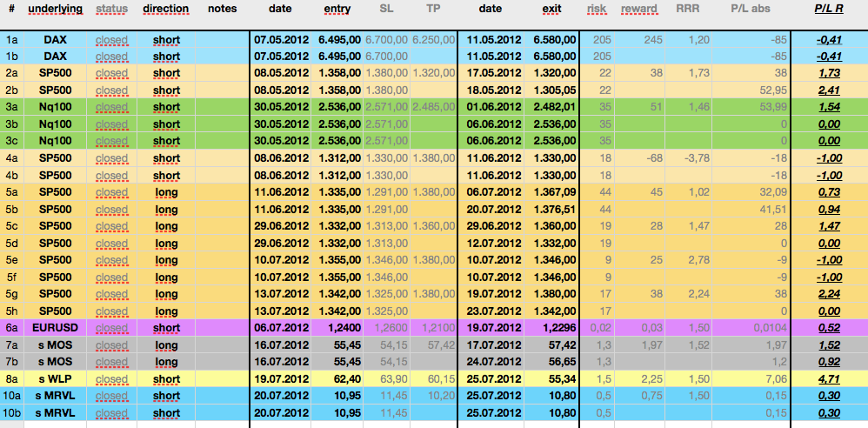Click P/L R value 0,92 in row 7b

829,362
